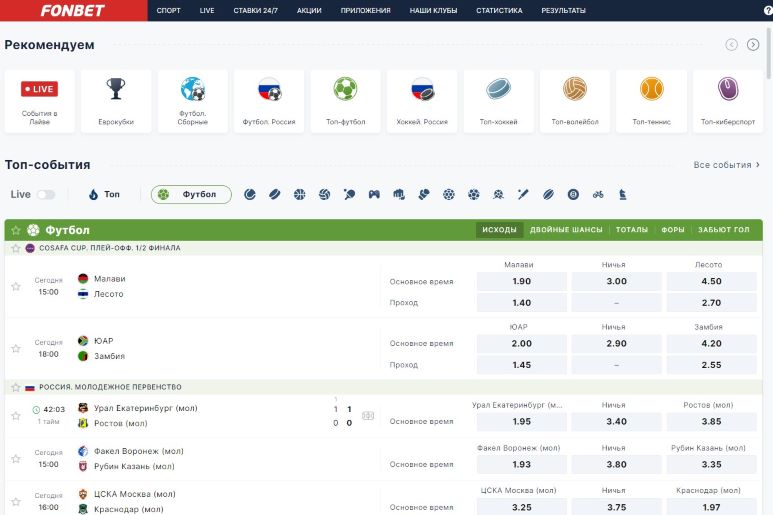Bet on Малави win at 1.90
Image resolution: width=773 pixels, height=515 pixels.
point(522,281)
